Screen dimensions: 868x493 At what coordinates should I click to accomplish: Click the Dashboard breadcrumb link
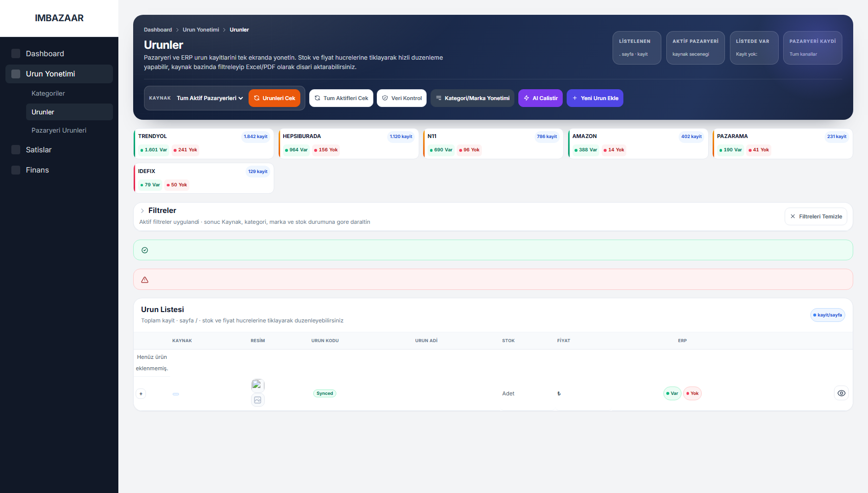click(158, 30)
